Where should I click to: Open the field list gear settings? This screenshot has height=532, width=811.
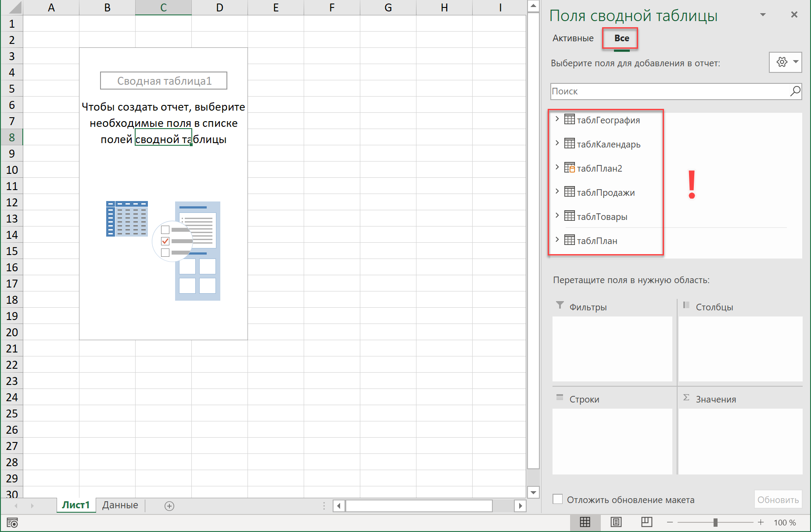click(x=786, y=62)
